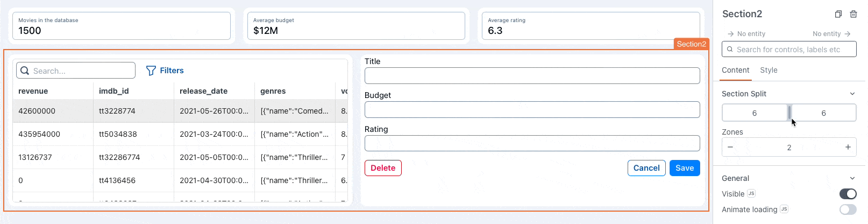The image size is (868, 224).
Task: Click the Comedy genres cell
Action: (x=295, y=111)
